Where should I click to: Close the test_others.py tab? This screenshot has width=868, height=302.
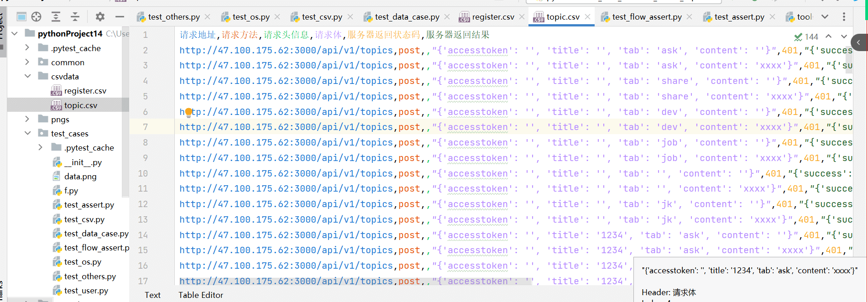point(208,17)
